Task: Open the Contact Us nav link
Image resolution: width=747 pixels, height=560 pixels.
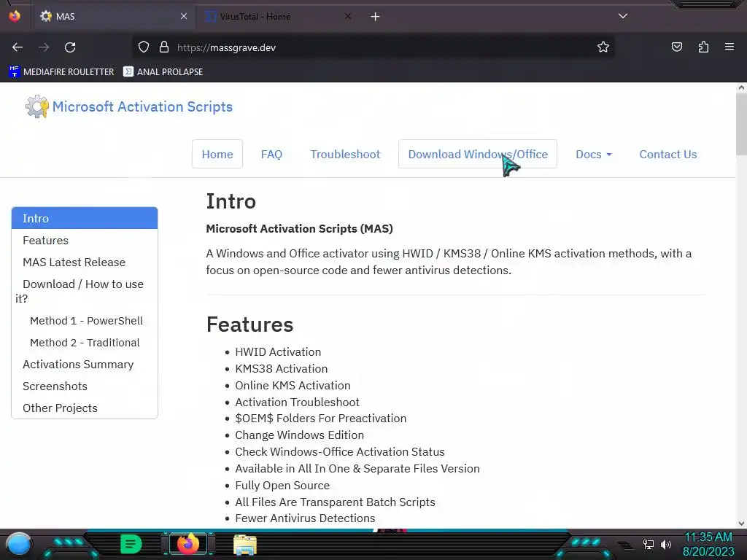Action: coord(668,154)
